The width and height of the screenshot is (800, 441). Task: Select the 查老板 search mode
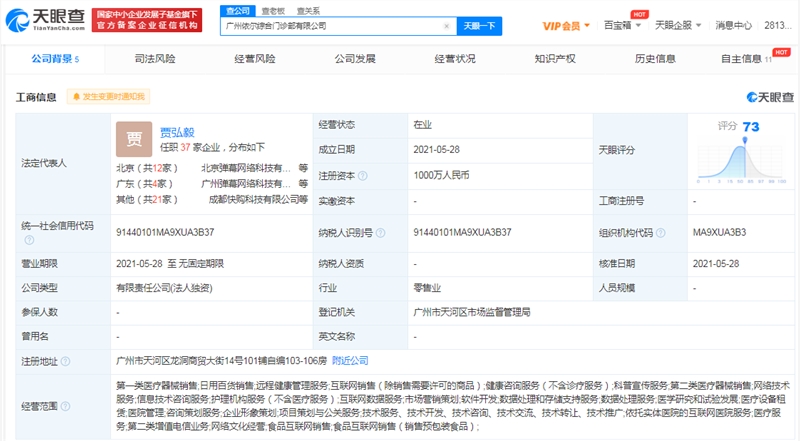coord(272,9)
